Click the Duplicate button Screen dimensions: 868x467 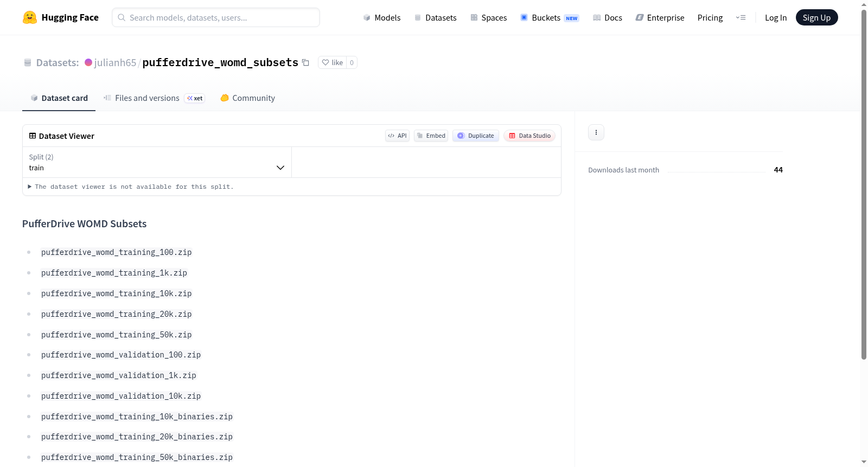(x=476, y=136)
